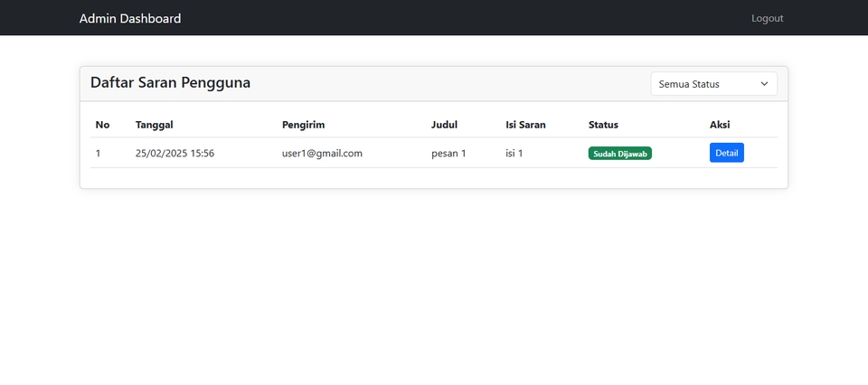Click the Daftar Saran Pengguna heading
The height and width of the screenshot is (385, 868).
pos(171,83)
